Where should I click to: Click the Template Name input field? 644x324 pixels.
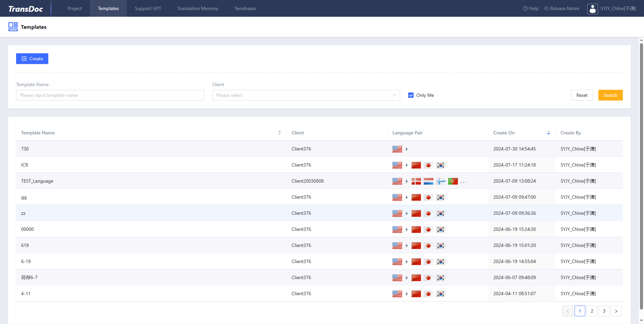point(110,95)
